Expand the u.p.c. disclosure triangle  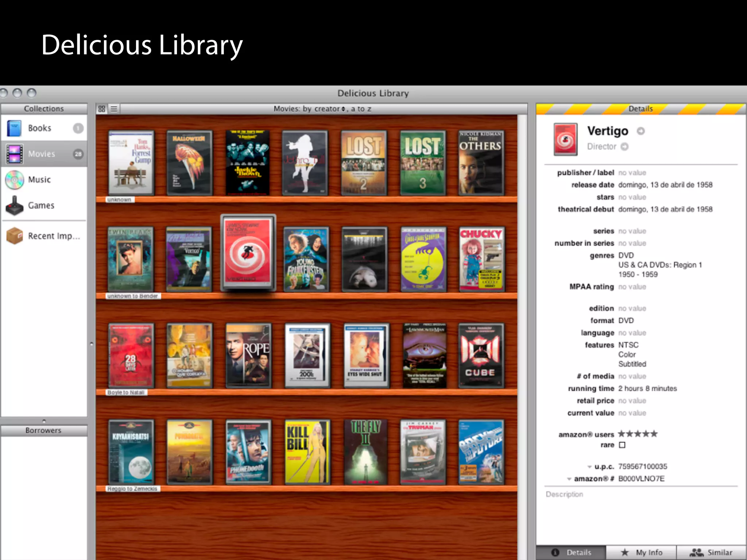[589, 467]
